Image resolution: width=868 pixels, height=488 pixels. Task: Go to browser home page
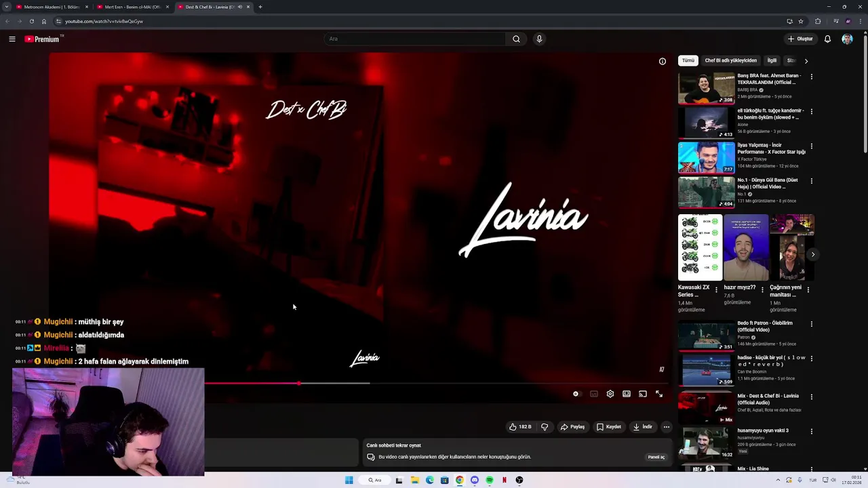tap(44, 21)
